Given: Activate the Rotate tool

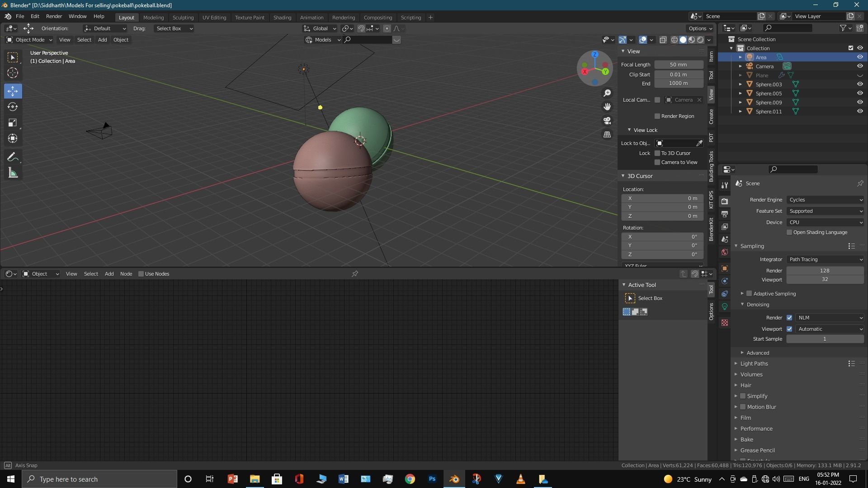Looking at the screenshot, I should click(x=13, y=107).
